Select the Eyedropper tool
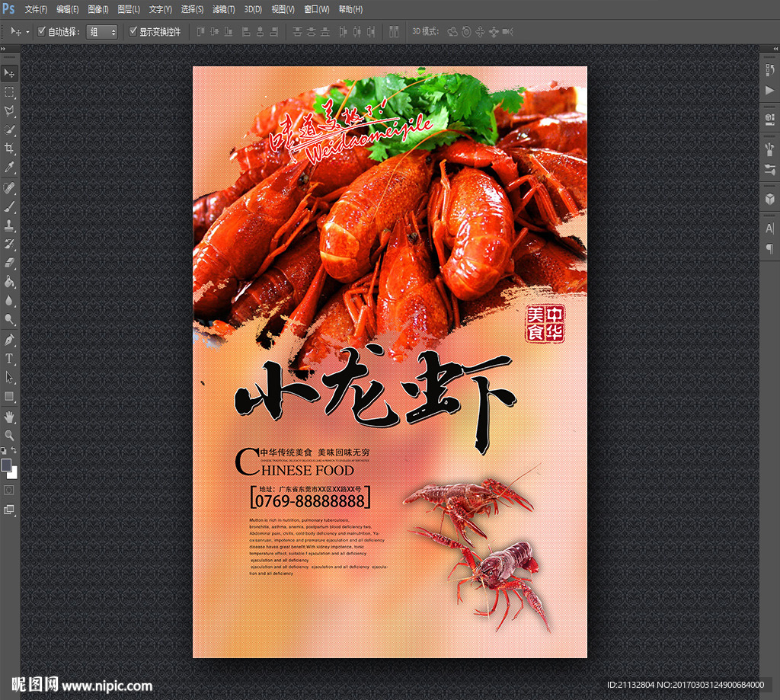Screen dimensions: 780x700 coord(9,167)
